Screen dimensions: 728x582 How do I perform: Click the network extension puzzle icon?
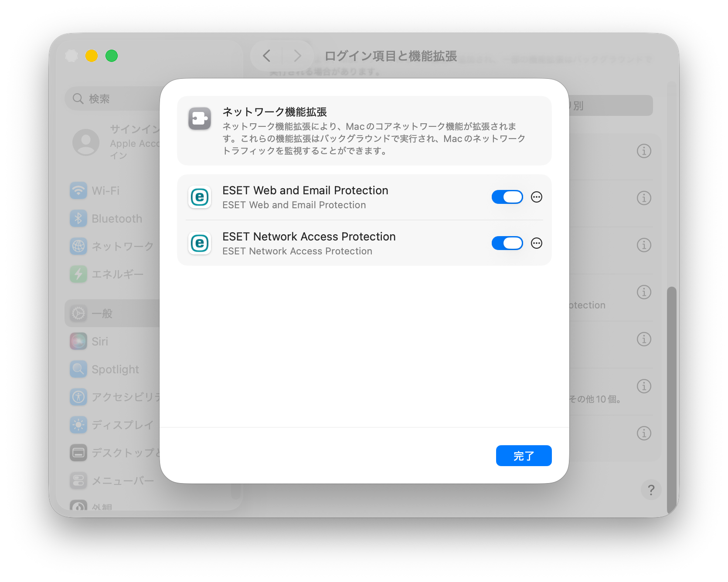[x=200, y=118]
